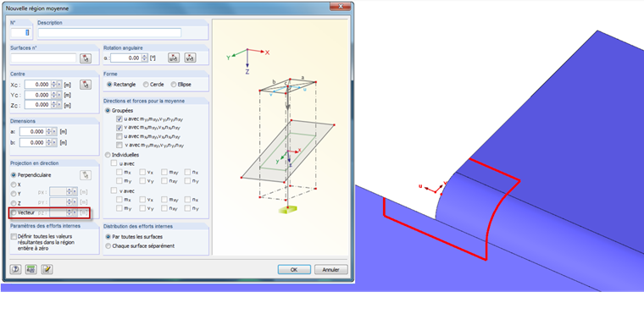Select the Rectangle shape option
The height and width of the screenshot is (325, 644).
pyautogui.click(x=109, y=85)
